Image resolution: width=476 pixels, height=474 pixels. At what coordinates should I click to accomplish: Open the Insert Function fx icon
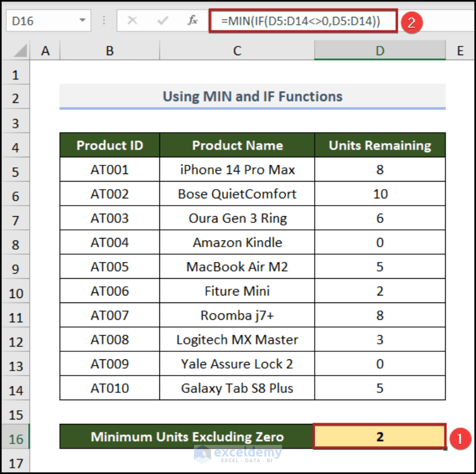point(193,20)
